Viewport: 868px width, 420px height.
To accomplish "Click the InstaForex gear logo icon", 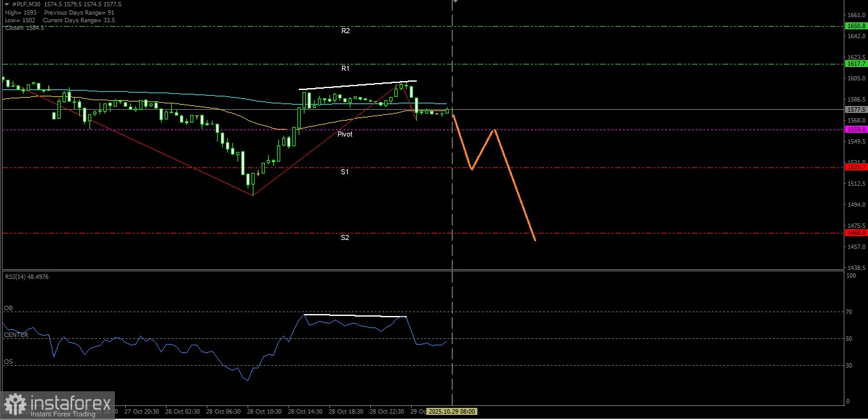I will tap(15, 405).
